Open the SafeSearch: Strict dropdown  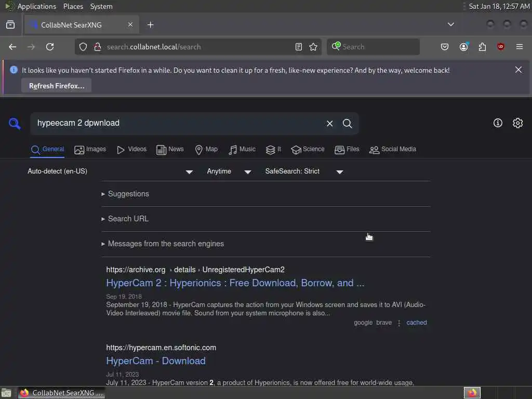click(x=304, y=171)
